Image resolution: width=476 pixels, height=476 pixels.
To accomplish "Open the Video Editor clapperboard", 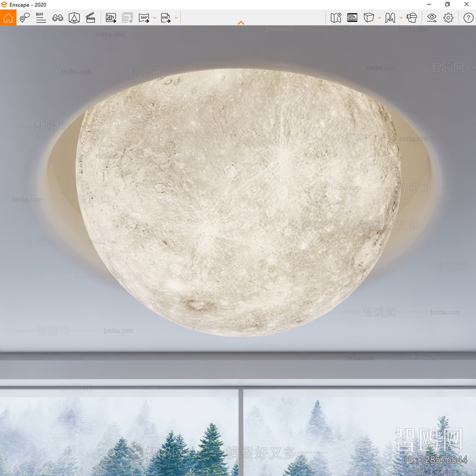I will pos(90,18).
